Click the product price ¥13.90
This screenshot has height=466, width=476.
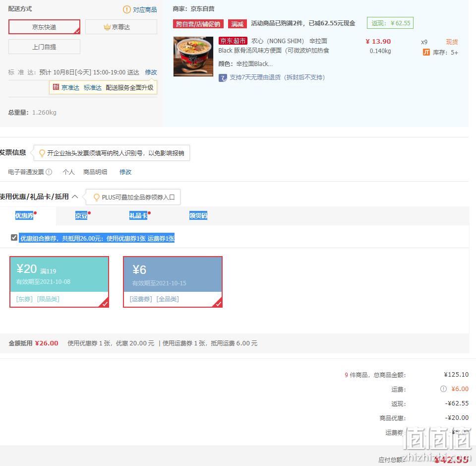pos(378,41)
